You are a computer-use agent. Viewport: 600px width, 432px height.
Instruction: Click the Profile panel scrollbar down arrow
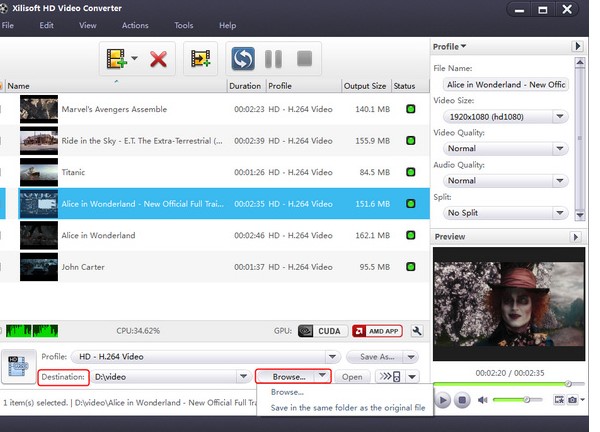[580, 215]
